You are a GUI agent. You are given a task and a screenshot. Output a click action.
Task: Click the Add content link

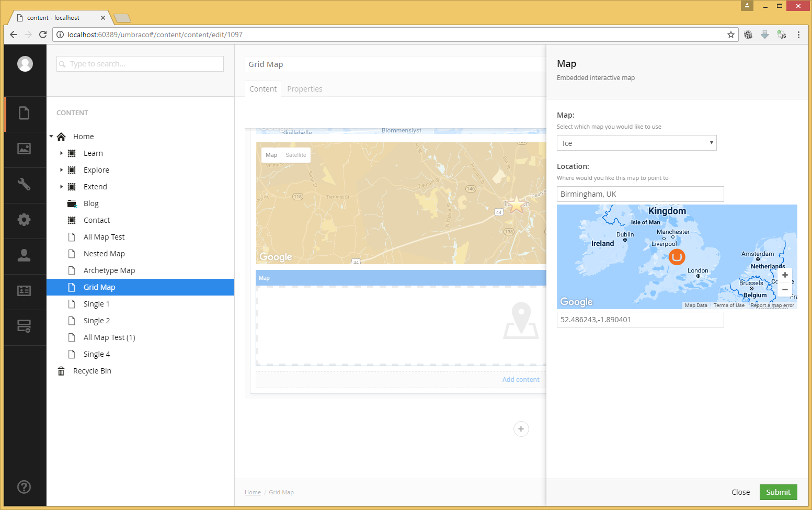pos(521,380)
